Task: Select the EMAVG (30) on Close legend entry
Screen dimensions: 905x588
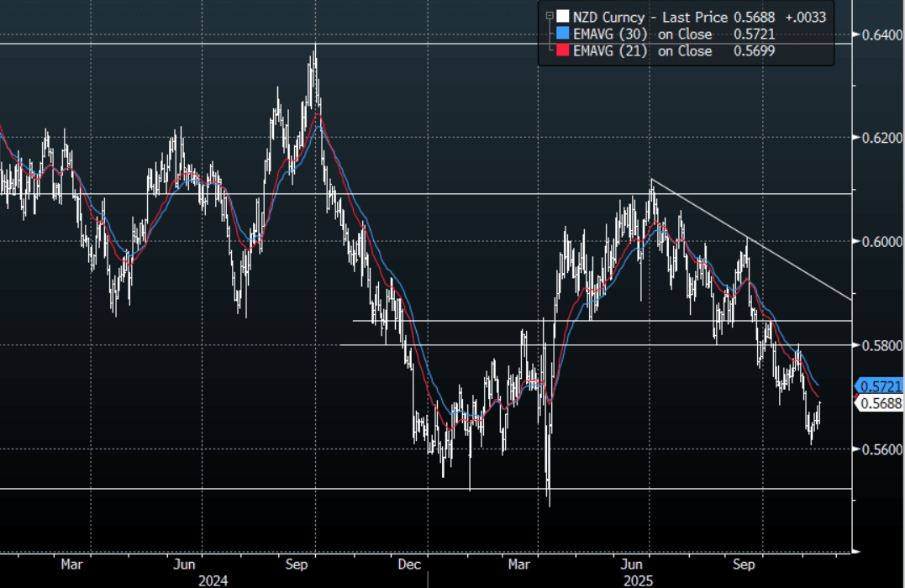Action: (x=642, y=34)
